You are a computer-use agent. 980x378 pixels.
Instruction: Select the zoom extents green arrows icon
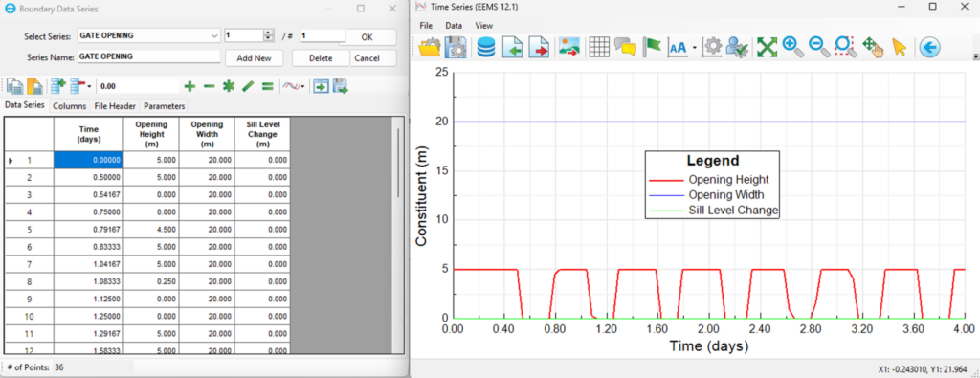pyautogui.click(x=767, y=47)
